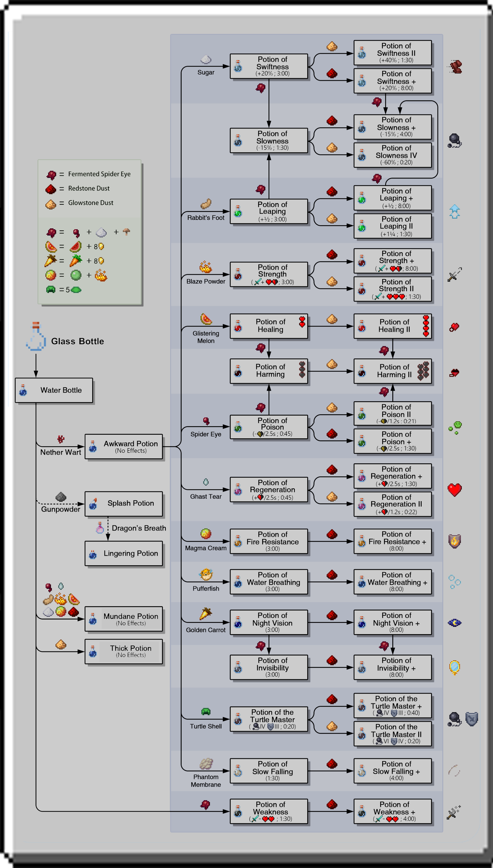Click the 'Gunpowder' label
This screenshot has height=868, width=493.
pyautogui.click(x=61, y=509)
